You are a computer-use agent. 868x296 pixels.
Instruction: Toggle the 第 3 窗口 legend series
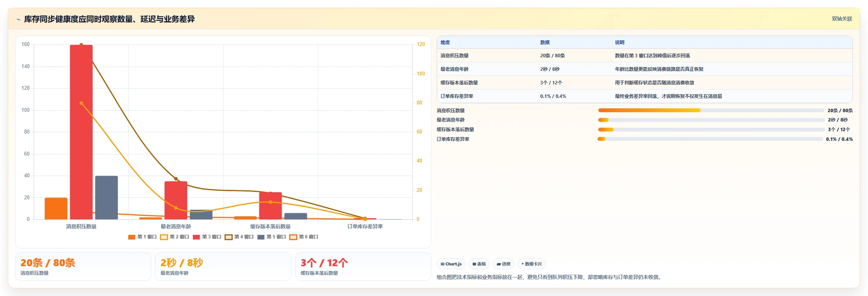click(x=207, y=237)
